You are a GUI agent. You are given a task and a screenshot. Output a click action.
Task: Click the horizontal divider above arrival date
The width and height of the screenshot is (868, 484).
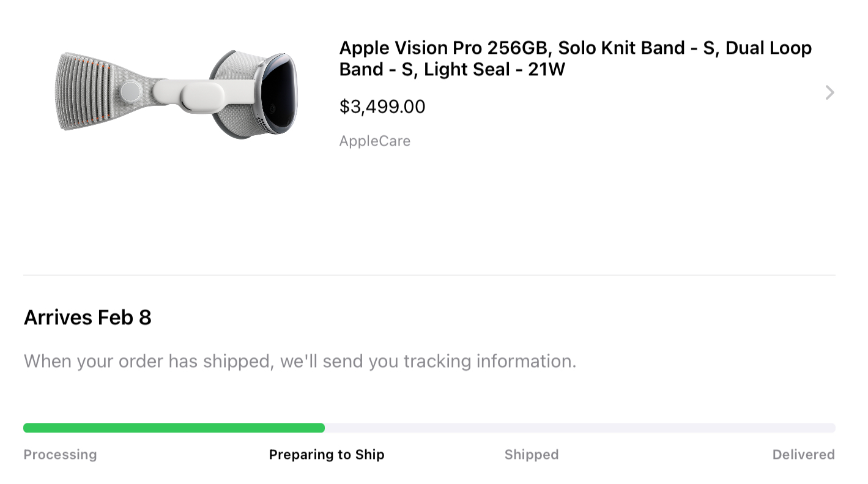pyautogui.click(x=429, y=275)
